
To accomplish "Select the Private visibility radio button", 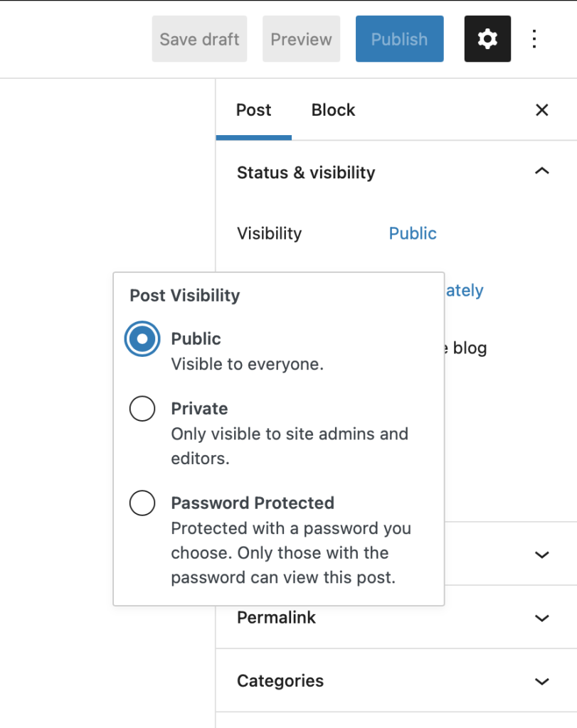I will click(x=142, y=409).
